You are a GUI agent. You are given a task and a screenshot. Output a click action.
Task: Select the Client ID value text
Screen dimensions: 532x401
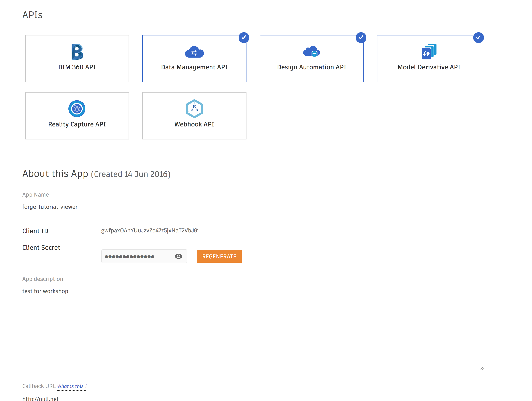pos(150,230)
